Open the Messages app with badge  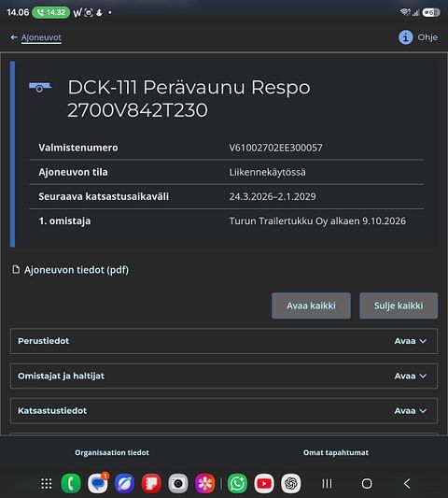98,483
